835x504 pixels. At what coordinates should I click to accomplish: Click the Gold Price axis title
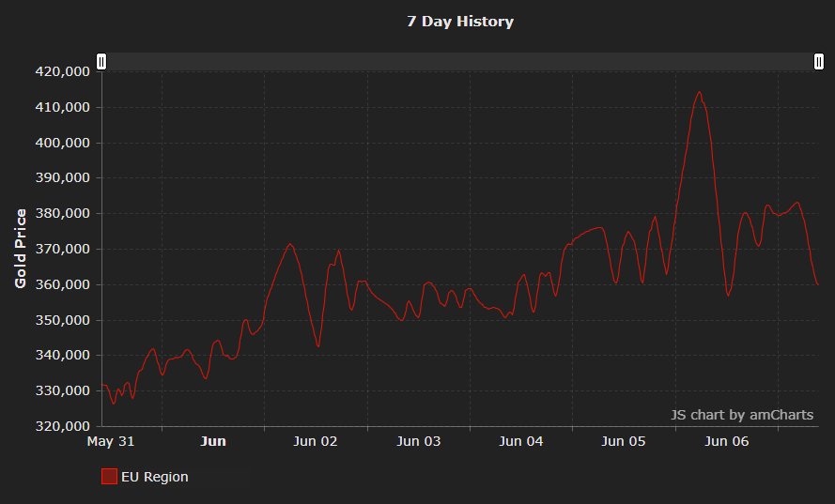[21, 249]
